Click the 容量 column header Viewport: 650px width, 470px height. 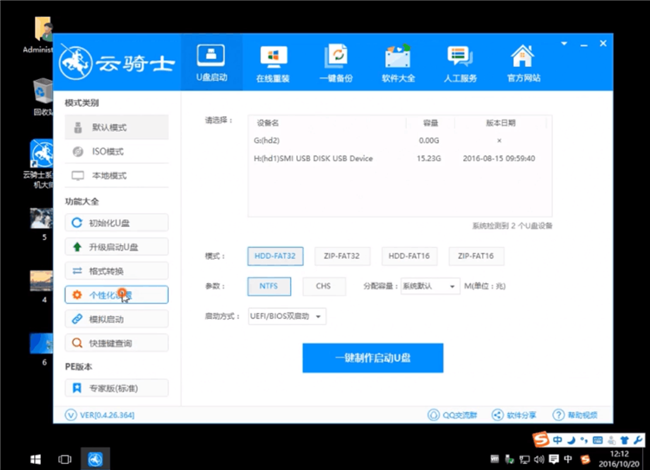tap(431, 123)
